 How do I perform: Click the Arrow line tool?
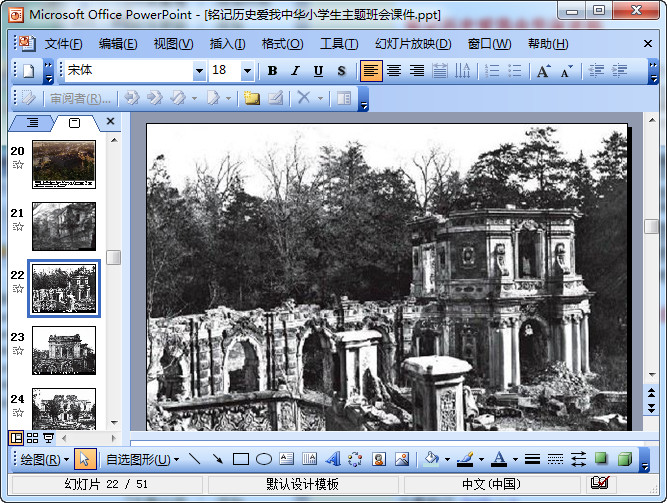coord(217,460)
